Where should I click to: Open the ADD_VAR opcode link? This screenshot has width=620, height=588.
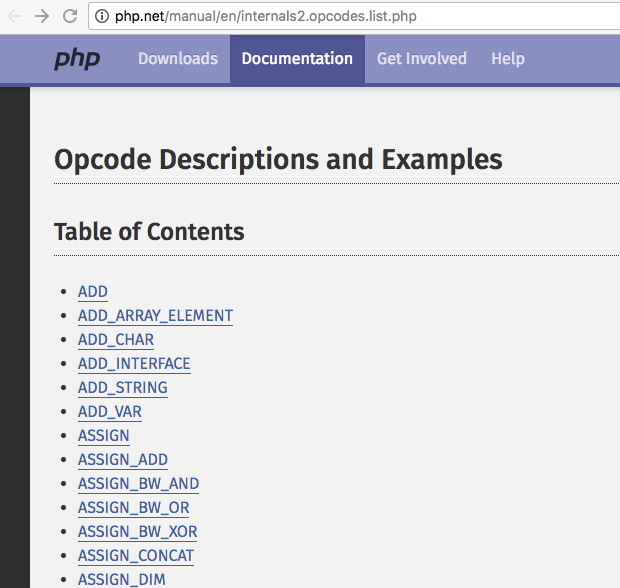coord(110,412)
